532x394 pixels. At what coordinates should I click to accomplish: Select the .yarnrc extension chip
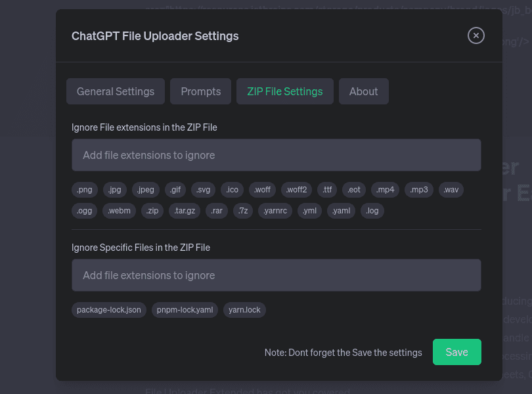click(x=275, y=211)
